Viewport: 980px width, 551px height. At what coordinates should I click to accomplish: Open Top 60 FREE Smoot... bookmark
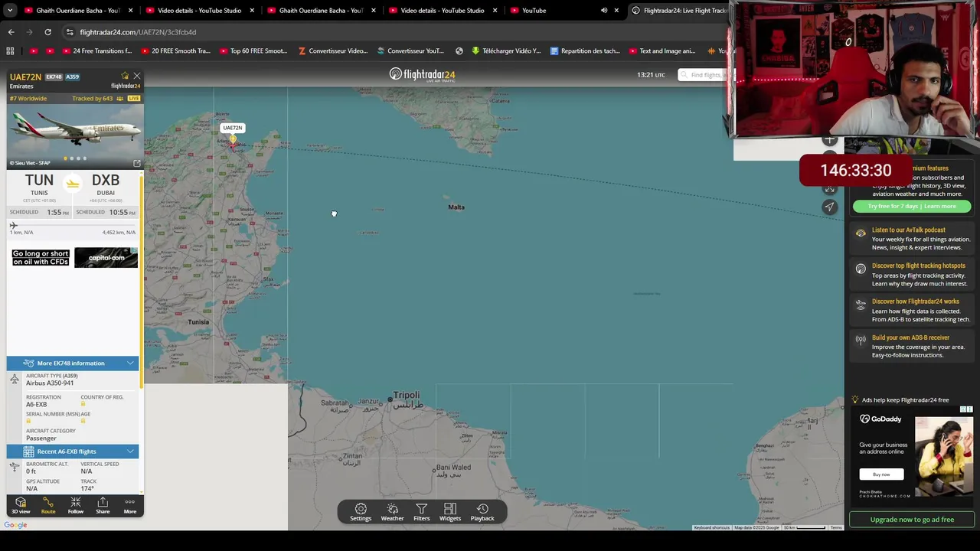pyautogui.click(x=253, y=51)
